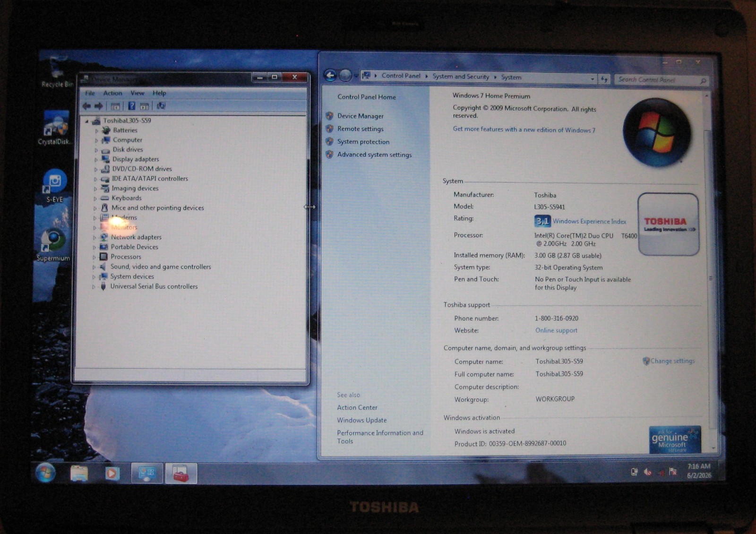Open Performance Information and Tools link
The image size is (756, 534).
380,437
